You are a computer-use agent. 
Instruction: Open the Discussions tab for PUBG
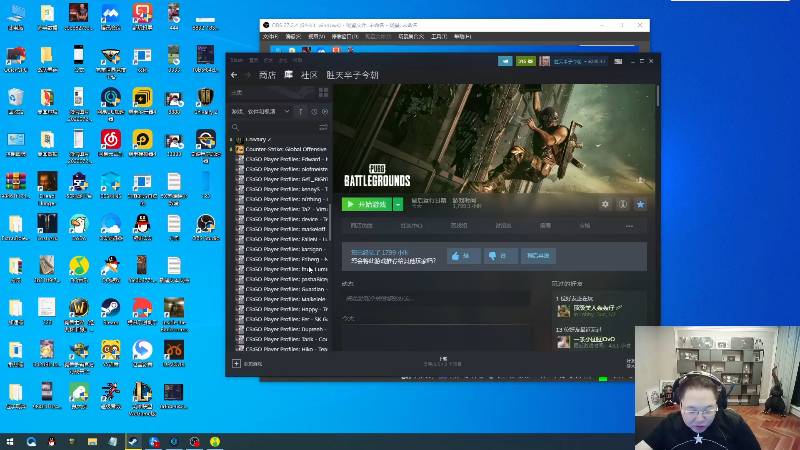point(503,226)
